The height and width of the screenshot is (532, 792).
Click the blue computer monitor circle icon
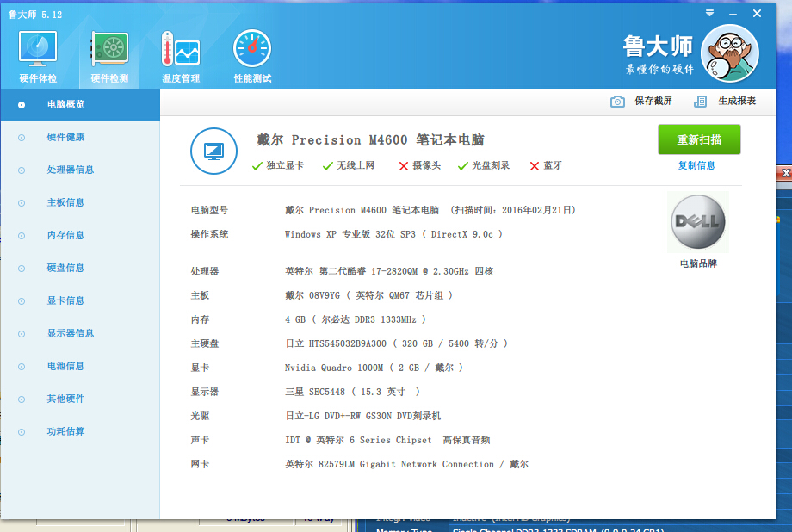pyautogui.click(x=213, y=151)
